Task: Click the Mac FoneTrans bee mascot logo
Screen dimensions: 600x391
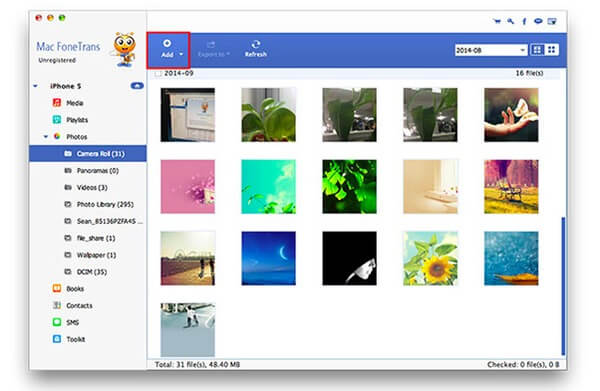Action: point(124,50)
